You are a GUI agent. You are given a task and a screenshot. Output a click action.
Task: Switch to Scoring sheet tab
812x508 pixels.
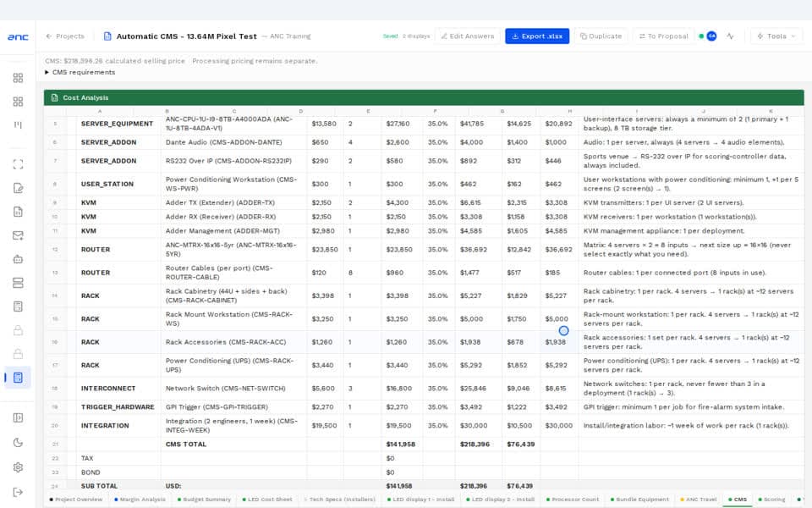pos(771,500)
